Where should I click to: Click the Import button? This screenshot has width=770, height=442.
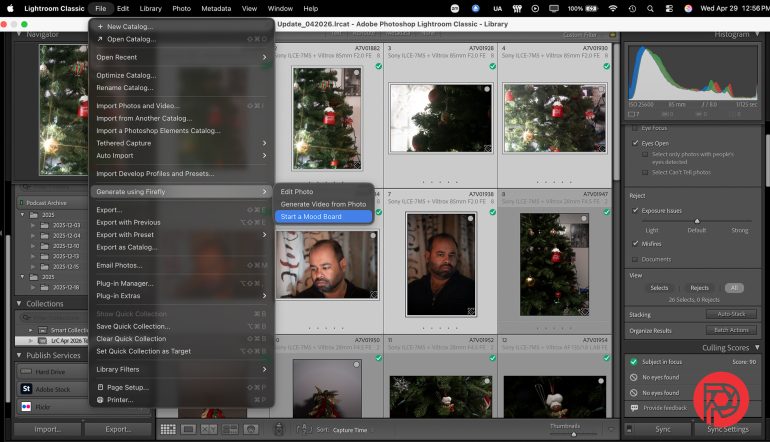click(x=47, y=429)
